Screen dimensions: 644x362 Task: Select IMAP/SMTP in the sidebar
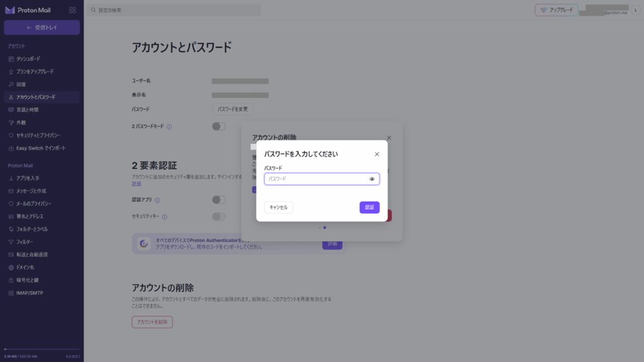point(30,293)
